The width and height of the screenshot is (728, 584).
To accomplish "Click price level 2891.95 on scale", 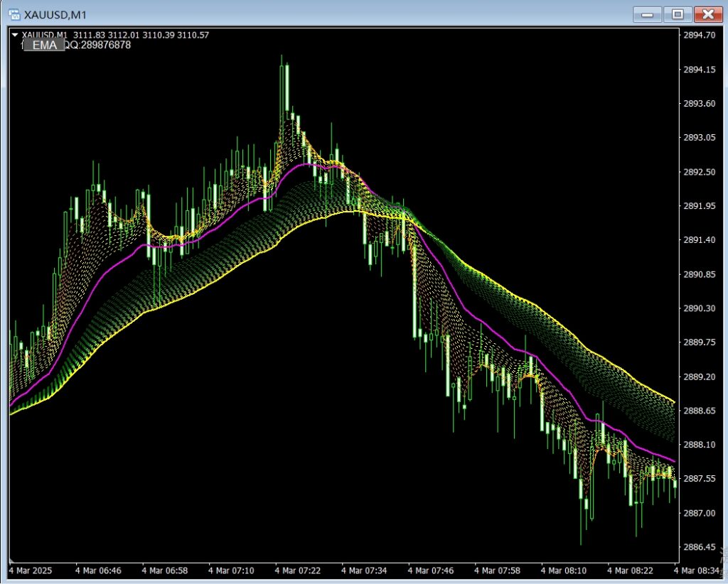I will [700, 205].
